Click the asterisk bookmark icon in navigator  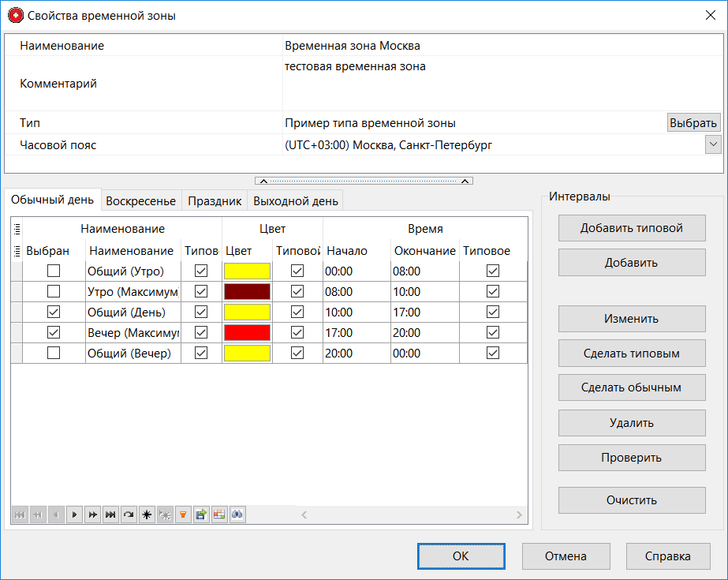coord(147,514)
